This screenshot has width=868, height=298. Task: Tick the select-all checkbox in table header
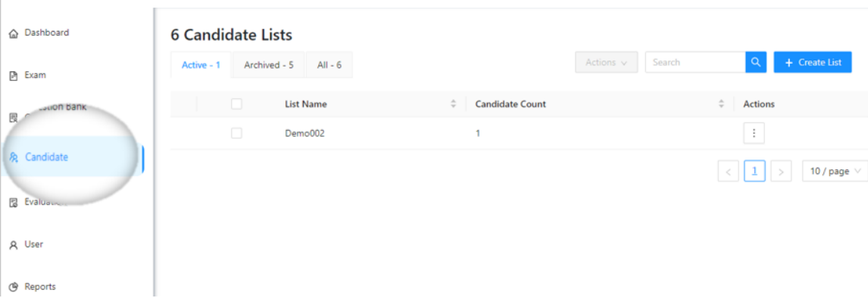click(236, 104)
